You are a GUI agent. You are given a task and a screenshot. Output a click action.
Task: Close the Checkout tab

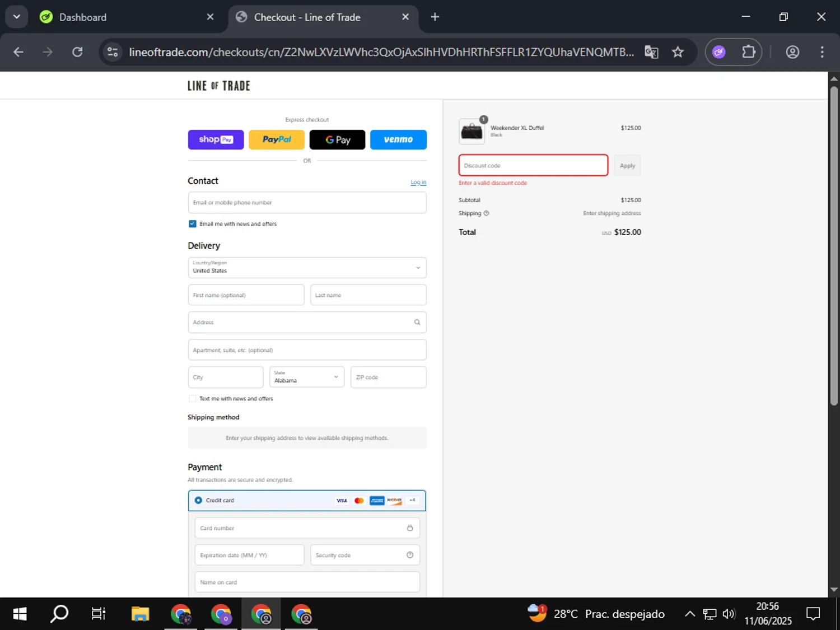405,17
